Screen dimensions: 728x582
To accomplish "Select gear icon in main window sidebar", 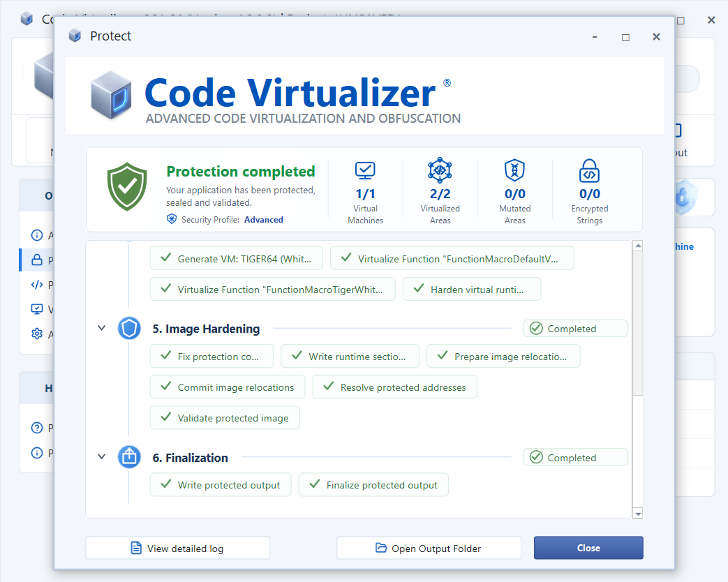I will click(x=37, y=334).
